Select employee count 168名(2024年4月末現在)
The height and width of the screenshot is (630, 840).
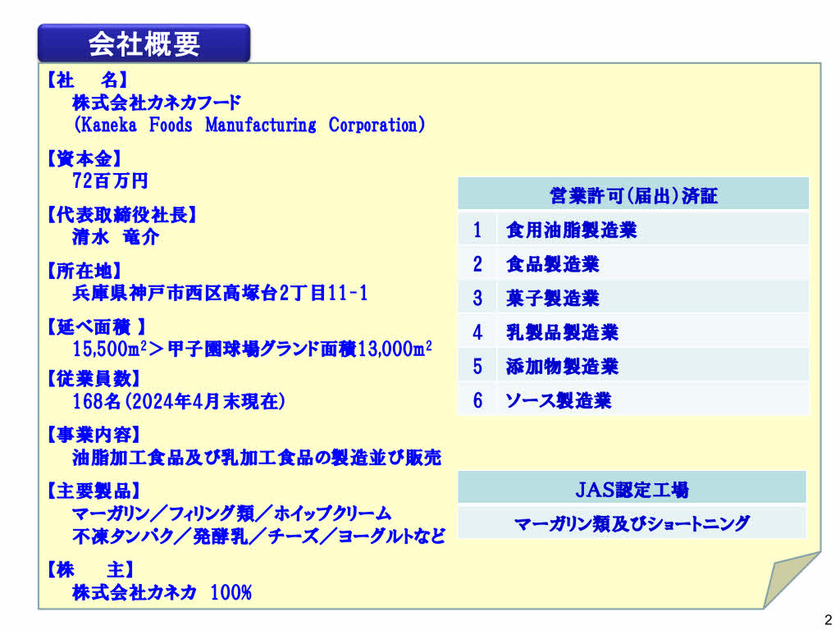(178, 401)
